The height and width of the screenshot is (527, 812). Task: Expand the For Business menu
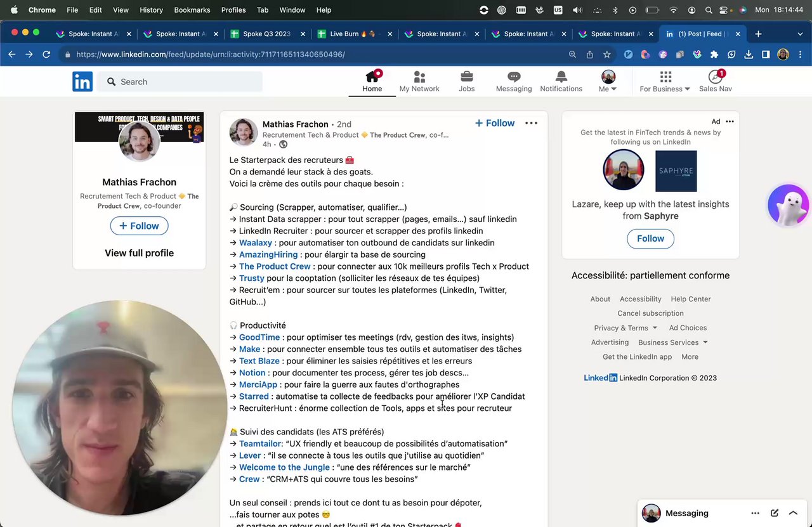tap(665, 82)
